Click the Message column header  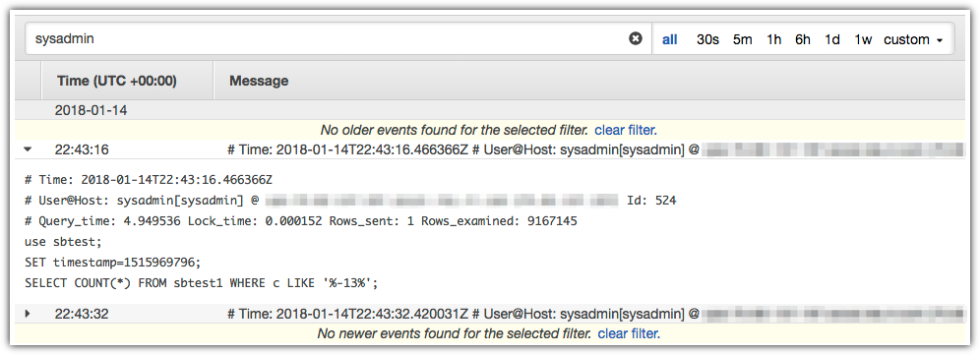(259, 81)
